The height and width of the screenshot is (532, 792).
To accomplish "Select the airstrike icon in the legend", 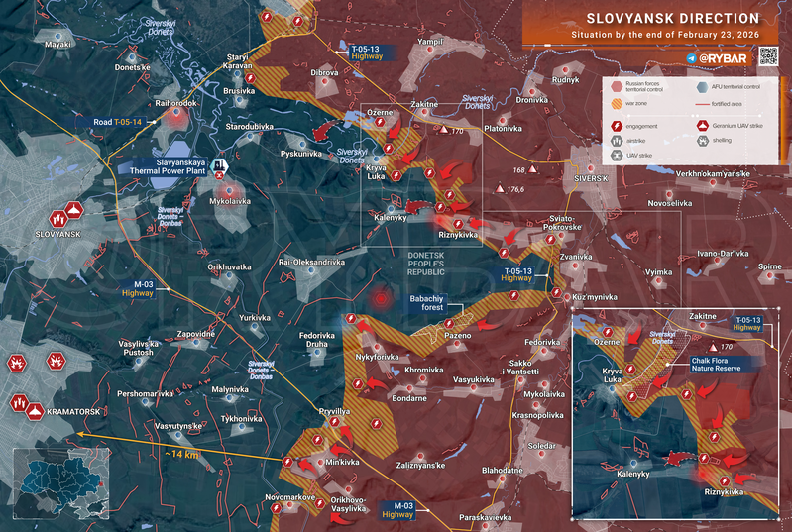I will pyautogui.click(x=618, y=141).
